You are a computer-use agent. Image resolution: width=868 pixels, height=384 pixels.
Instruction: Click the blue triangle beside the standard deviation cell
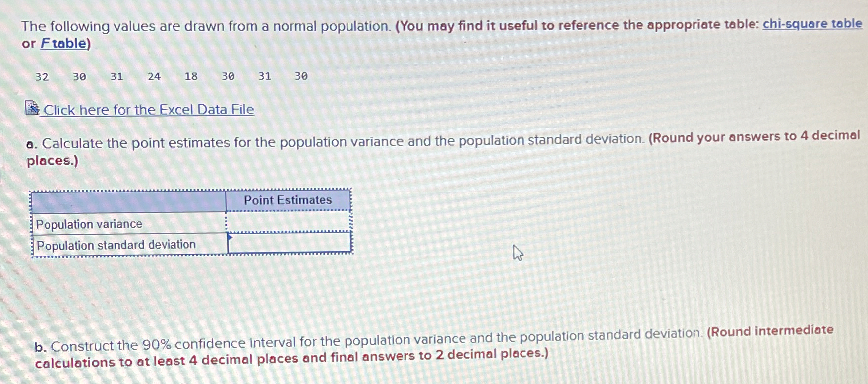231,237
